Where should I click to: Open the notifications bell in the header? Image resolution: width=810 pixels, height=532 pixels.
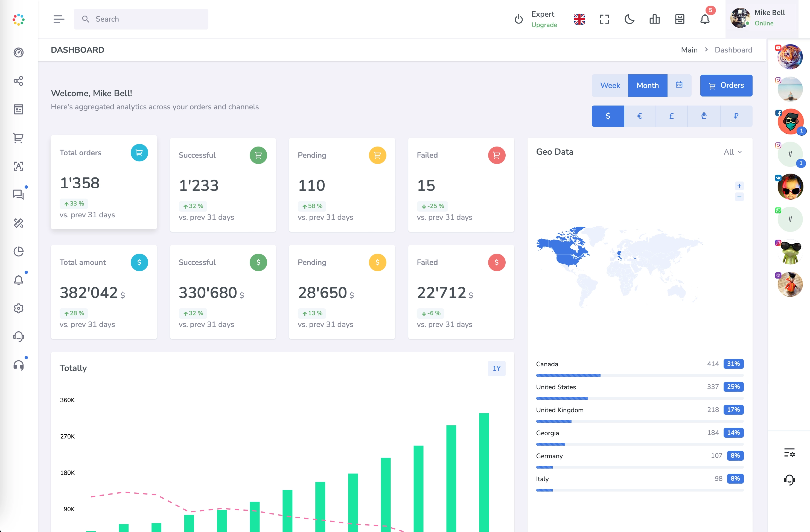705,19
